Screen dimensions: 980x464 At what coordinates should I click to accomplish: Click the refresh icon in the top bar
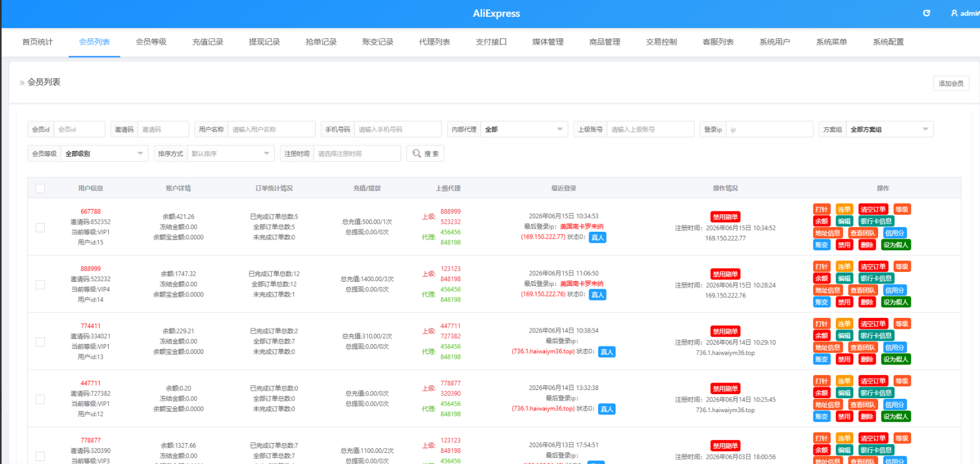click(x=926, y=13)
